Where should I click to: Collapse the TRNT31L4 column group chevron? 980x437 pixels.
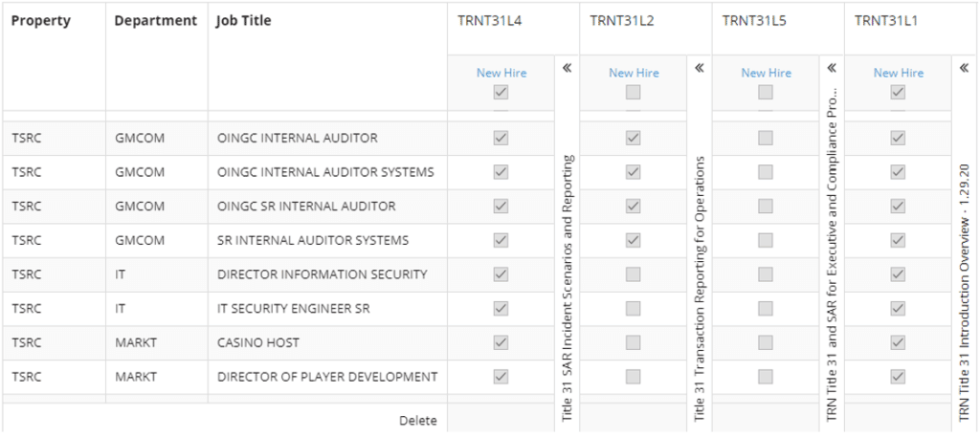[x=567, y=68]
